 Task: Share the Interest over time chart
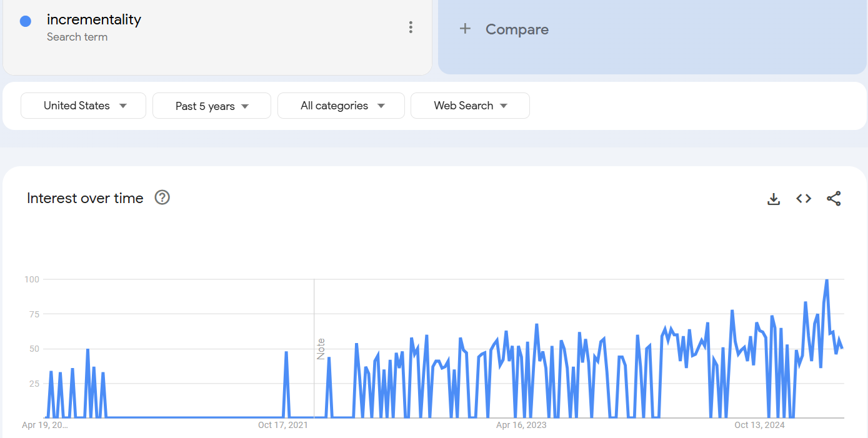coord(834,199)
